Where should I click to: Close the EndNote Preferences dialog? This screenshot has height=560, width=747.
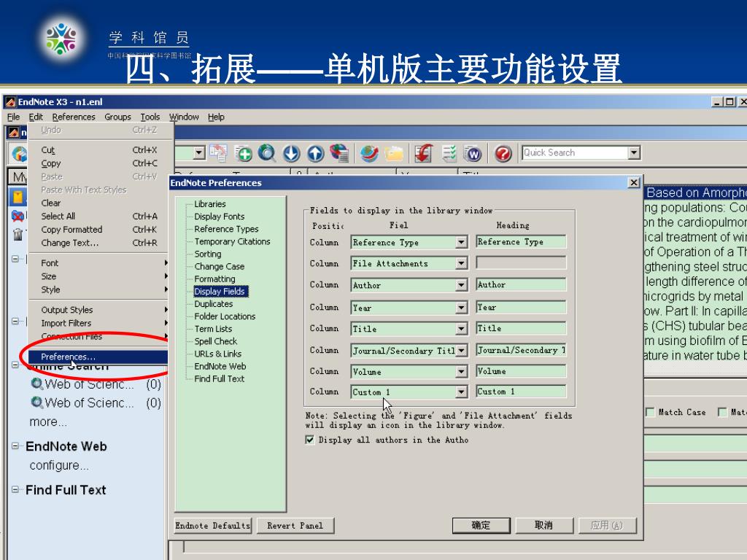click(x=634, y=183)
